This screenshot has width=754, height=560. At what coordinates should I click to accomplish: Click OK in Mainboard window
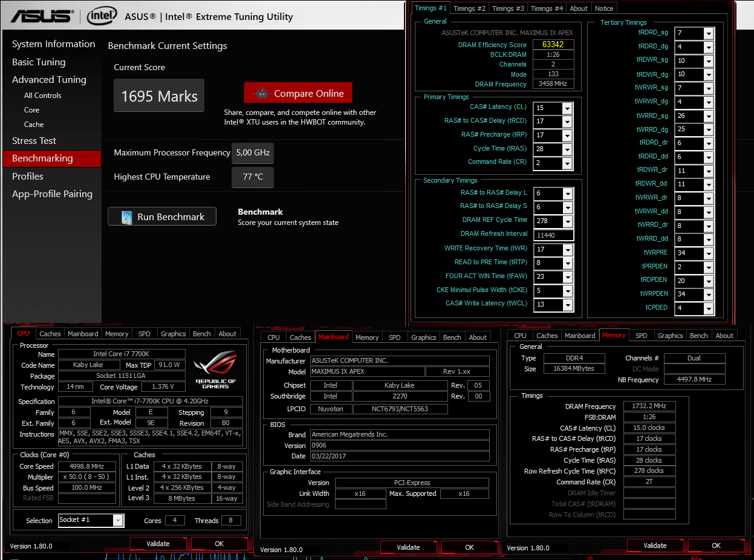coord(470,547)
